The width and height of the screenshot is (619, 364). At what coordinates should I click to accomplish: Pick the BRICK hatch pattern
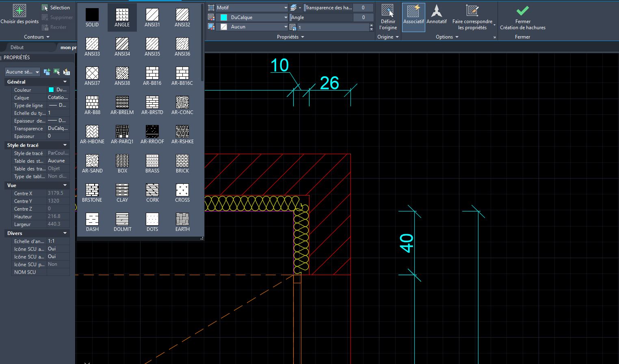[182, 161]
